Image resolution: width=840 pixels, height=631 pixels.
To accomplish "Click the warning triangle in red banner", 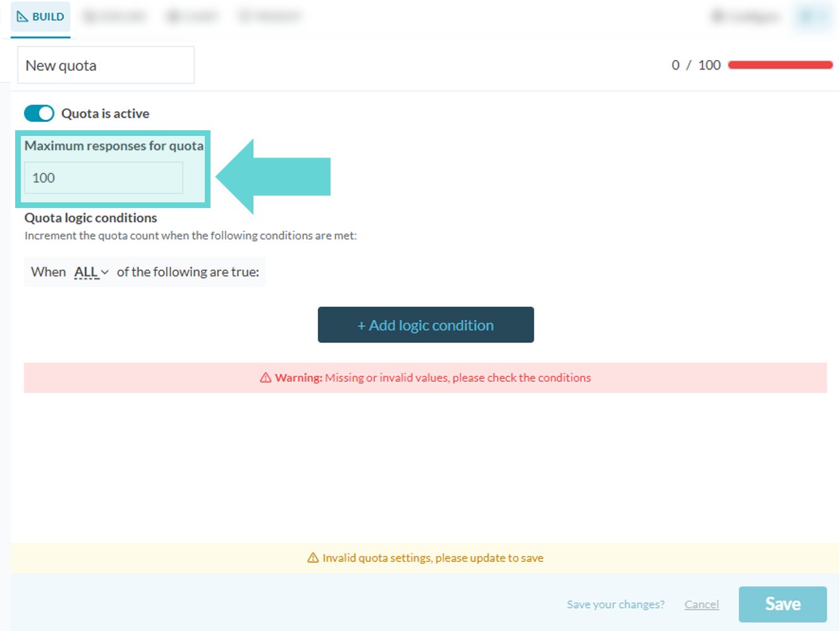I will click(x=265, y=377).
